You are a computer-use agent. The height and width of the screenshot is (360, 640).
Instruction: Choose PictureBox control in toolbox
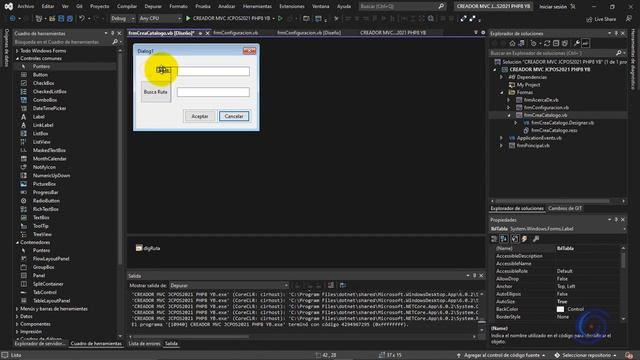pyautogui.click(x=44, y=184)
